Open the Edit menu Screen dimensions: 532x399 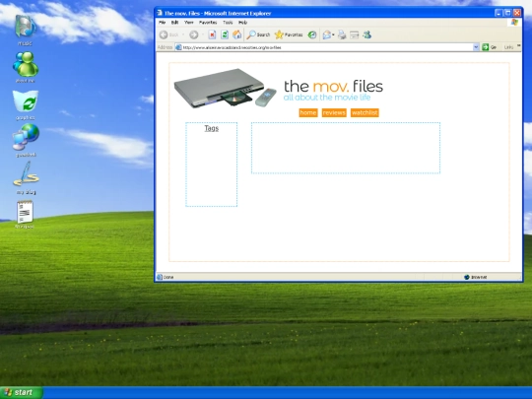[x=174, y=23]
